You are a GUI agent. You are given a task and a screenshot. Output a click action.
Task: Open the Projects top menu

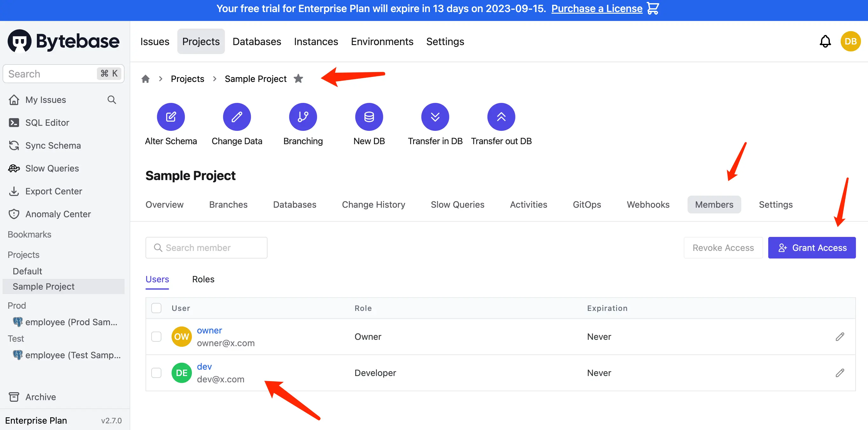click(201, 41)
